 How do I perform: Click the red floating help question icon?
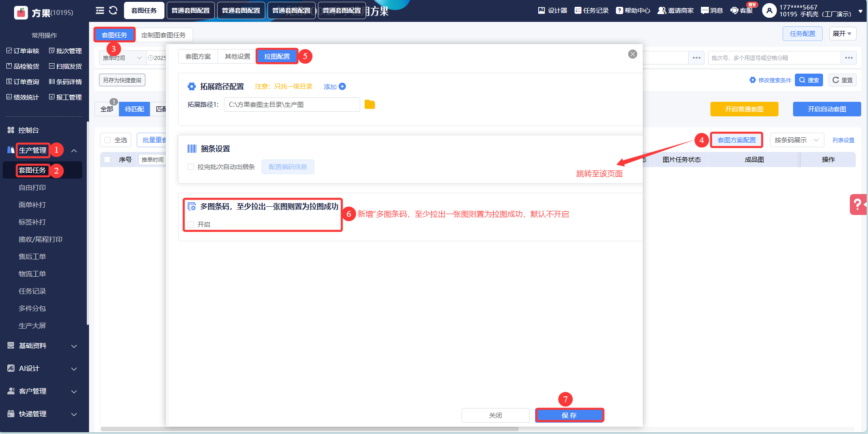[858, 205]
